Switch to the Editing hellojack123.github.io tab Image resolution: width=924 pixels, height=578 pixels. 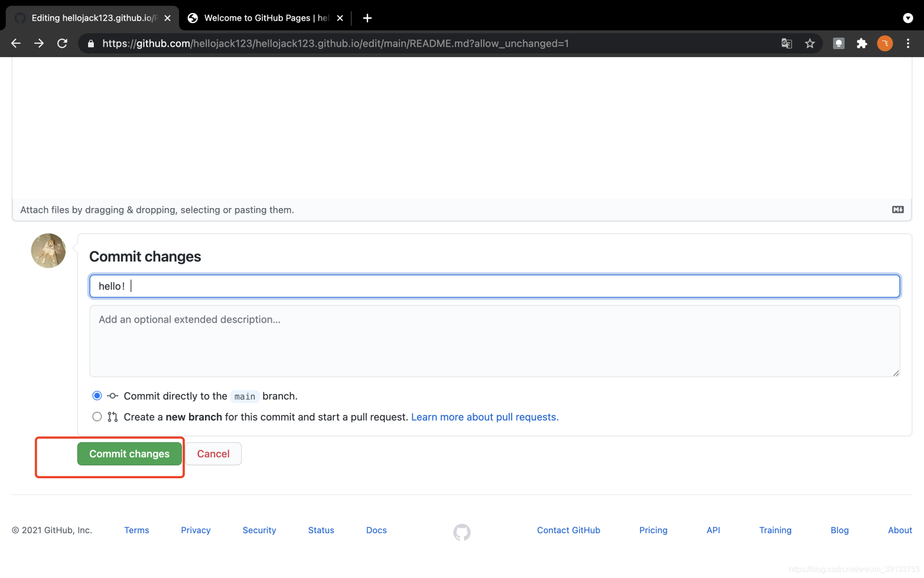pos(92,18)
